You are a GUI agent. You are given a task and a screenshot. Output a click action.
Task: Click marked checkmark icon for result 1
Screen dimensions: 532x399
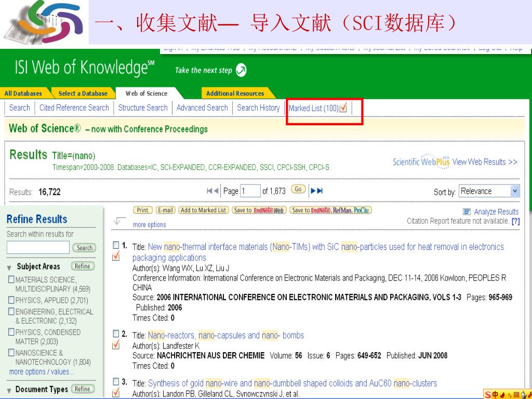point(116,256)
